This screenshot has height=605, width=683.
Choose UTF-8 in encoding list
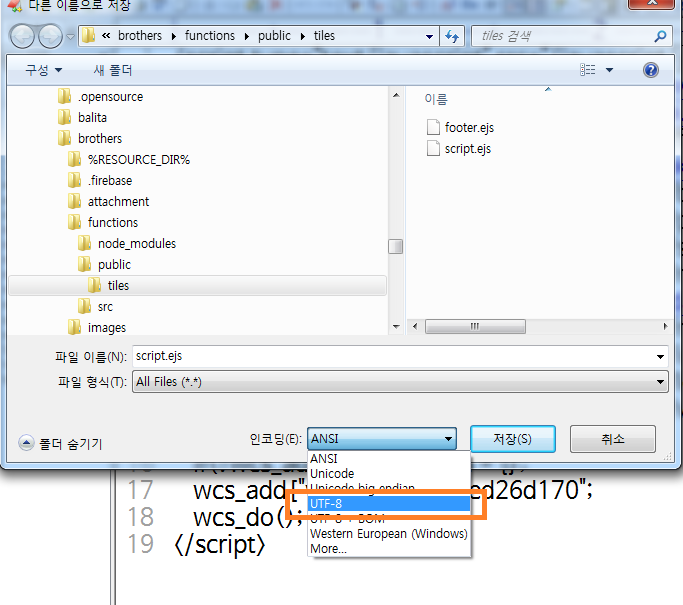pos(389,504)
